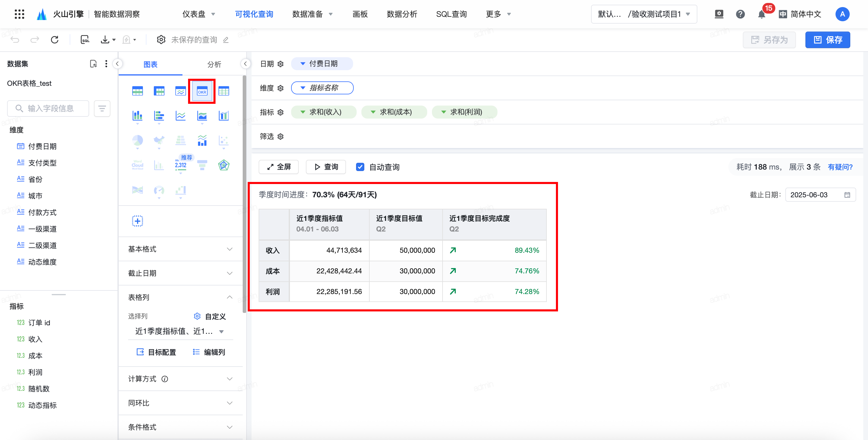Click the 目标配置 button
The width and height of the screenshot is (868, 440).
coord(156,352)
